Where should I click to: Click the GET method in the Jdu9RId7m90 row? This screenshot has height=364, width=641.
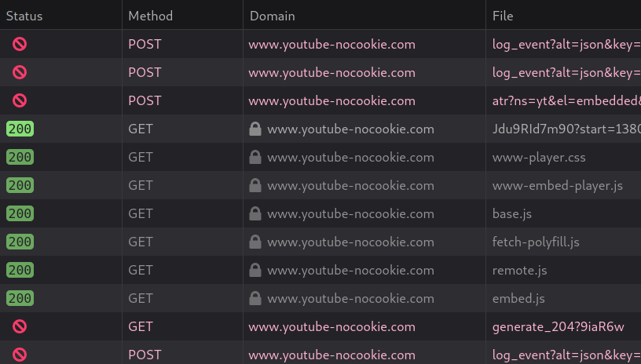141,129
